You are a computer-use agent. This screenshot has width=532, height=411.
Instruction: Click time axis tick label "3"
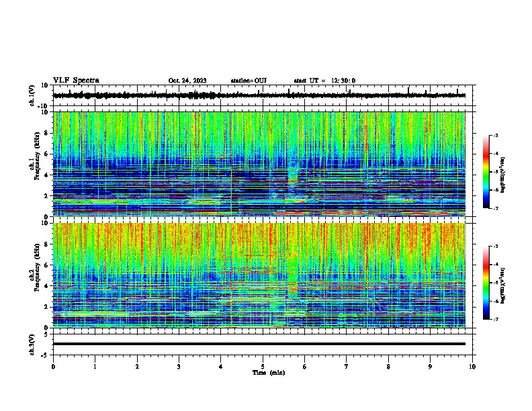tap(179, 367)
